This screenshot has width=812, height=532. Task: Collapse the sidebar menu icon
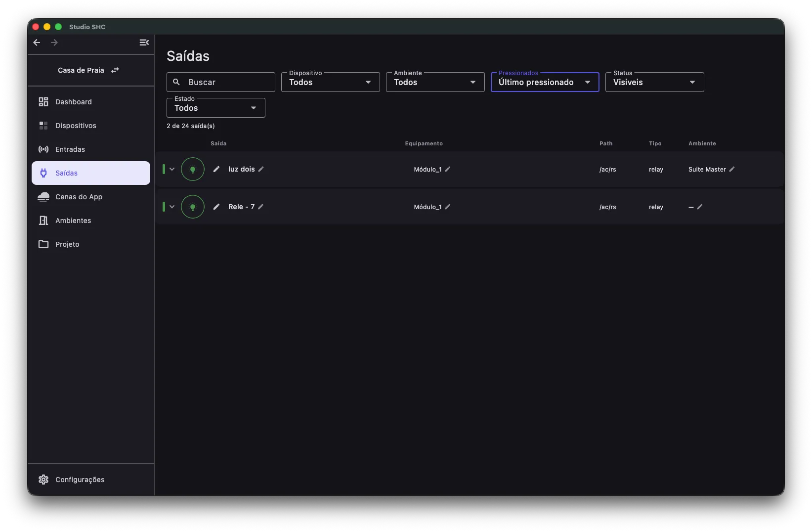144,43
